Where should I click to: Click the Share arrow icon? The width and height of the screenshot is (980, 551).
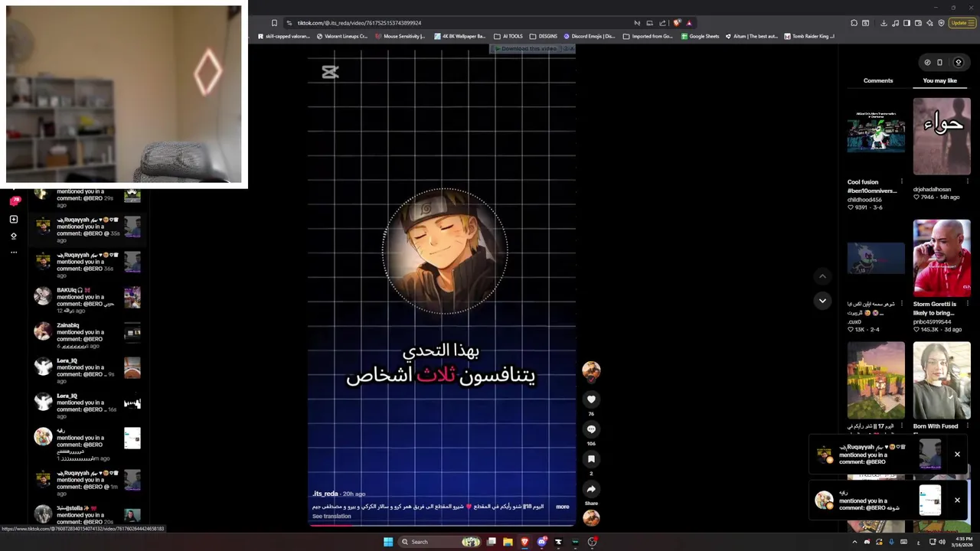point(591,489)
